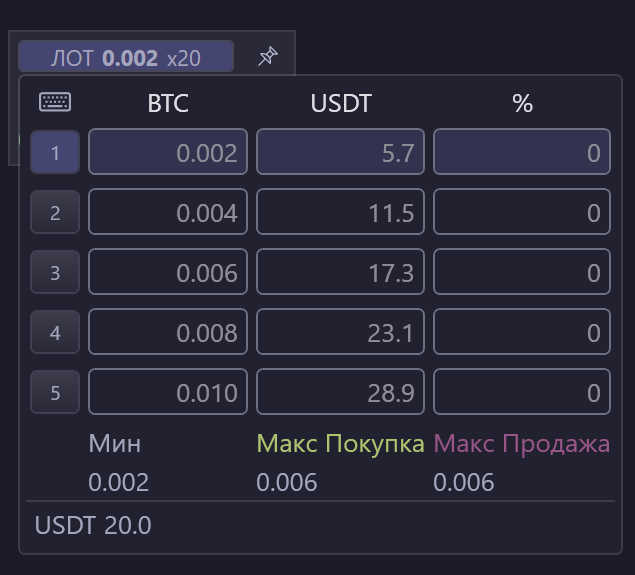Edit the USDT field showing 28.9
The width and height of the screenshot is (635, 575).
tap(340, 392)
